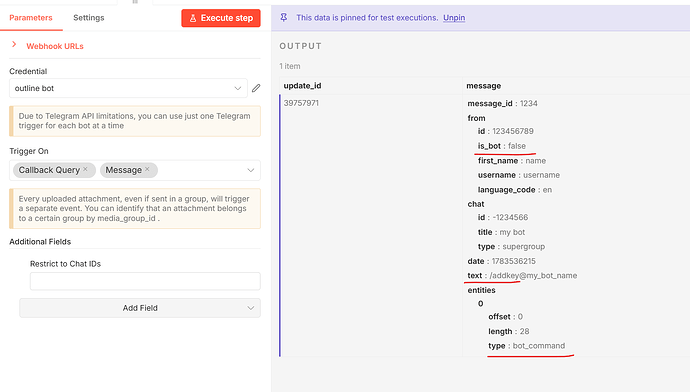Click the 1 item count label
Screen dimensions: 690x392
(x=290, y=66)
